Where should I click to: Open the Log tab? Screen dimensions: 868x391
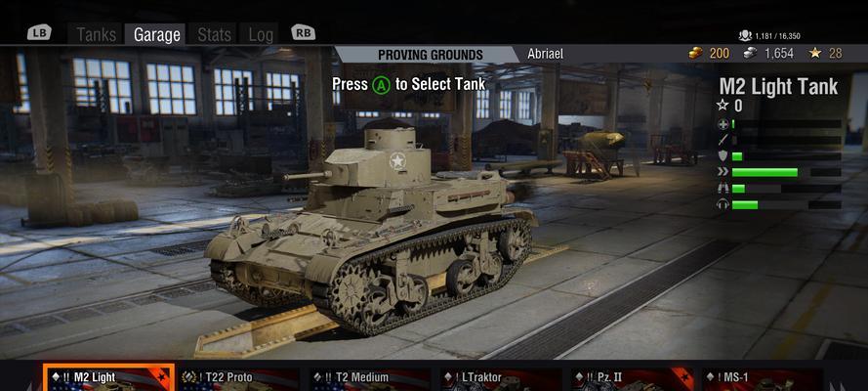click(x=260, y=35)
